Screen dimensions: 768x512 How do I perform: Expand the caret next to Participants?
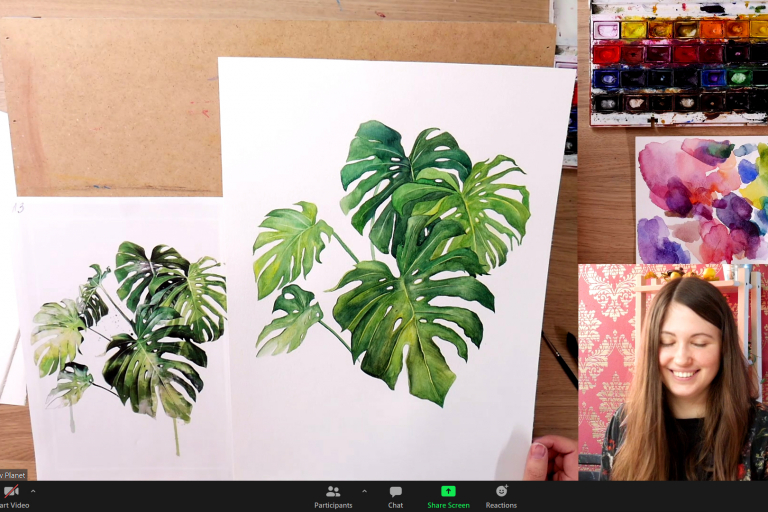364,491
